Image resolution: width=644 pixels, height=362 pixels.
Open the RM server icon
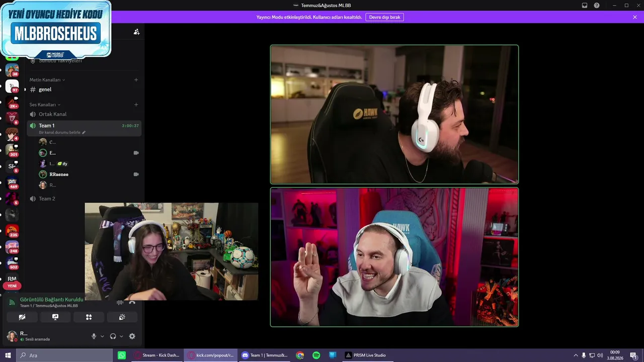tap(12, 279)
